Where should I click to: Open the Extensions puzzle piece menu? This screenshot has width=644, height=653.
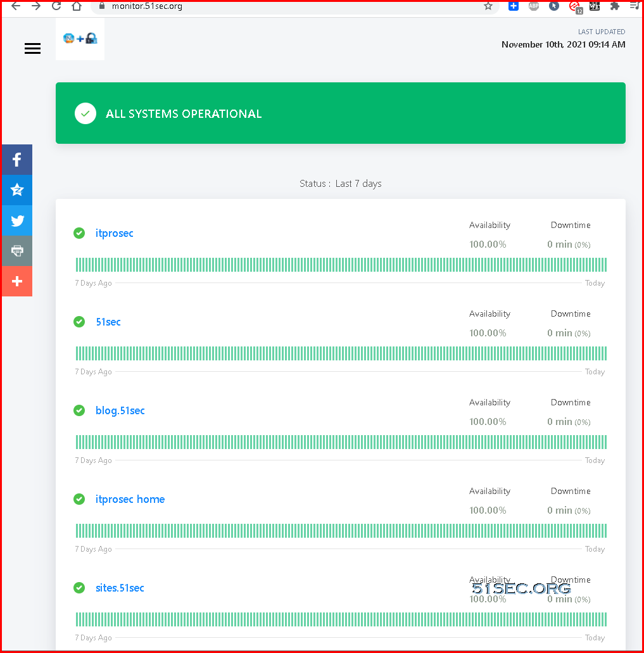coord(614,6)
